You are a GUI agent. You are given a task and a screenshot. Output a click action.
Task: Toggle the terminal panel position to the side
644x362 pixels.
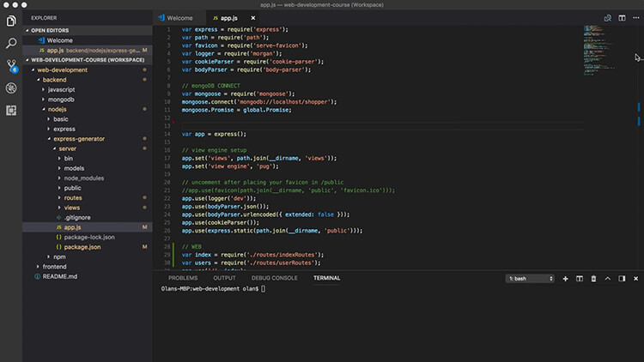622,279
